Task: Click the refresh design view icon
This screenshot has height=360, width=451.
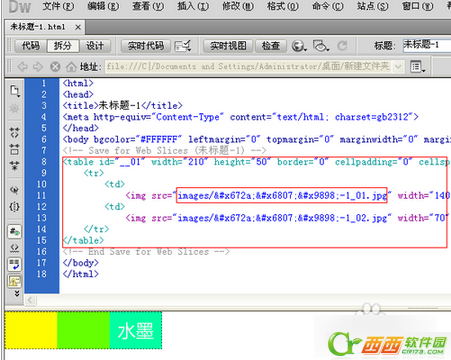Action: click(x=342, y=46)
